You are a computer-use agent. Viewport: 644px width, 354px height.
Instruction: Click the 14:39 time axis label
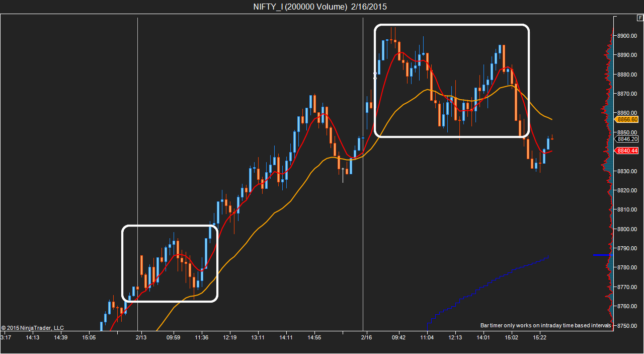tap(60, 337)
